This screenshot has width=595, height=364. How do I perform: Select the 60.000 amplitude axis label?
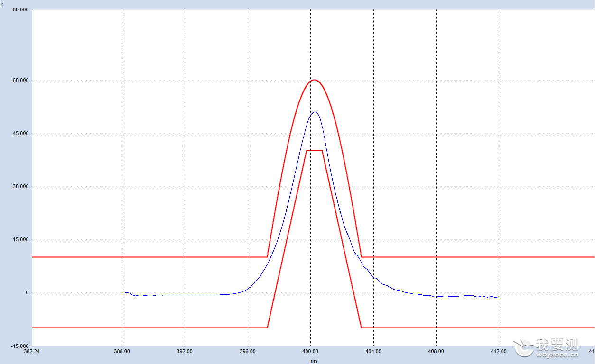point(21,80)
